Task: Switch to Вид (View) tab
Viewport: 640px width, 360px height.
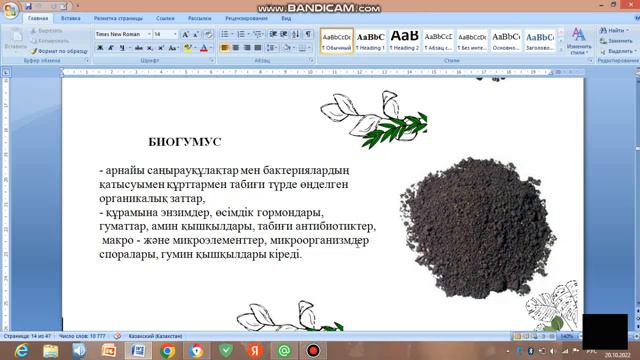Action: (x=286, y=18)
